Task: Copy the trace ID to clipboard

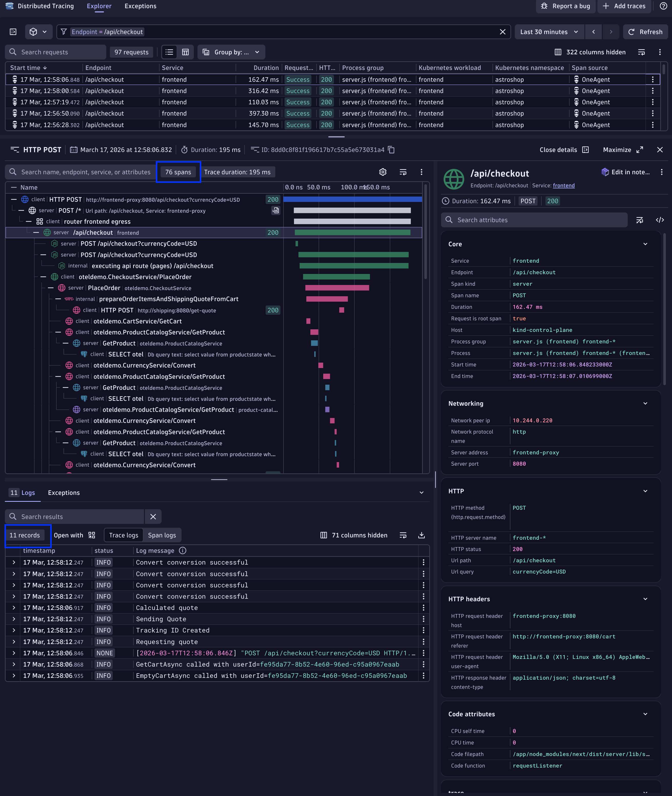Action: pos(391,150)
